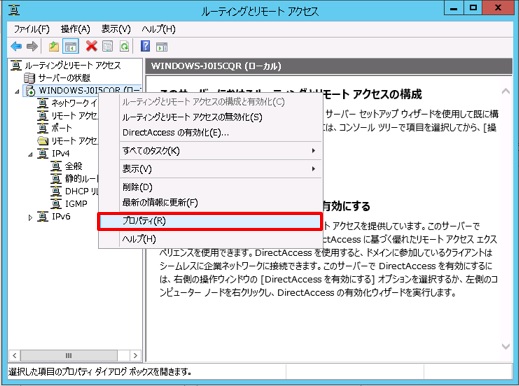Screen dimensions: 519x386
Task: Click the サーバーの状態 server icon
Action: (x=29, y=78)
